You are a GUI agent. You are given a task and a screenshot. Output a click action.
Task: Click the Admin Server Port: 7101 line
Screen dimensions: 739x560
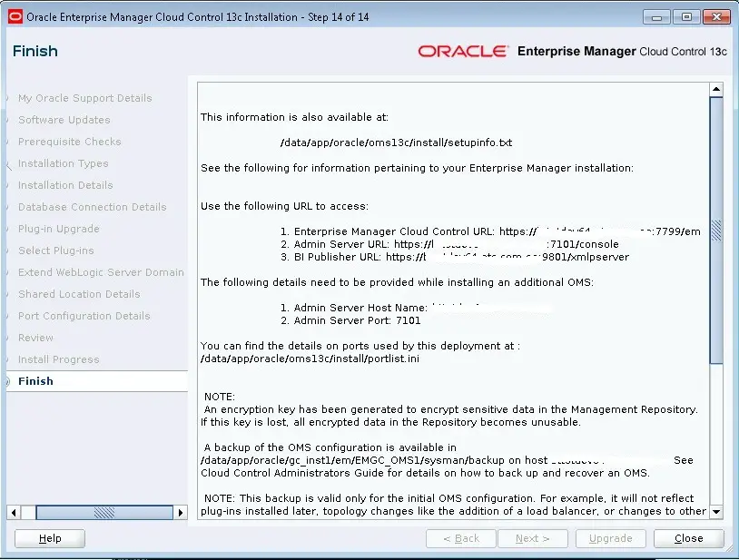(350, 320)
